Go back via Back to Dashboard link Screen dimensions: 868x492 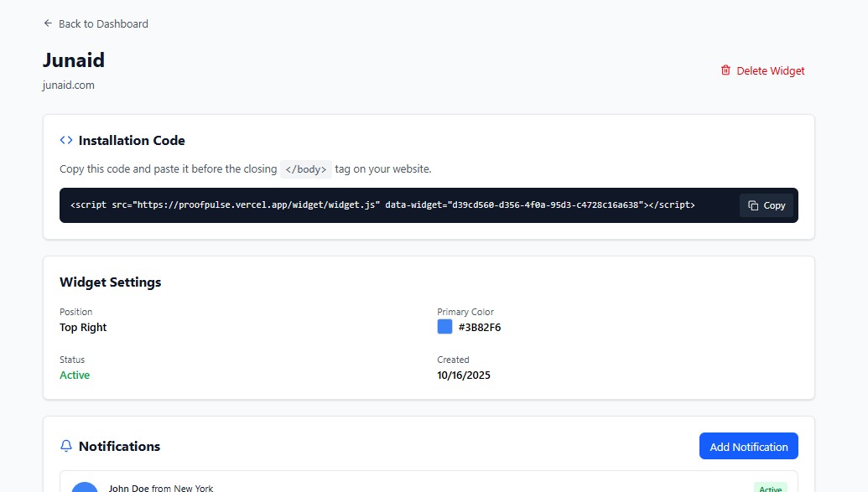tap(96, 23)
